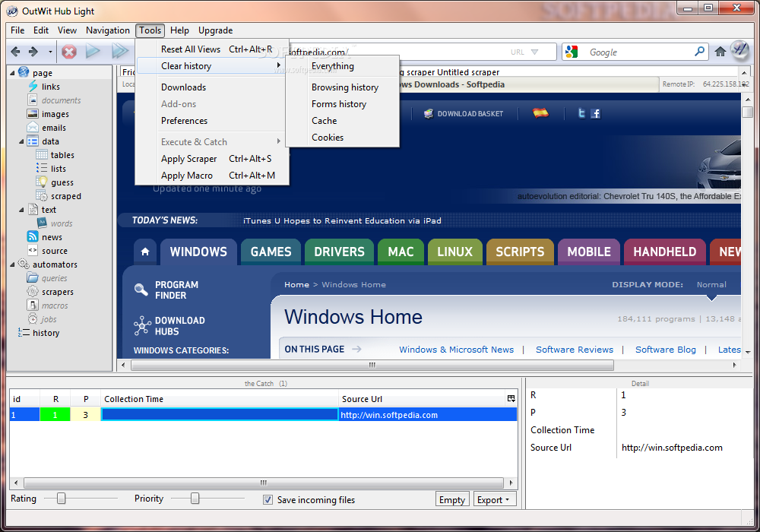Click the Empty button

coord(451,499)
